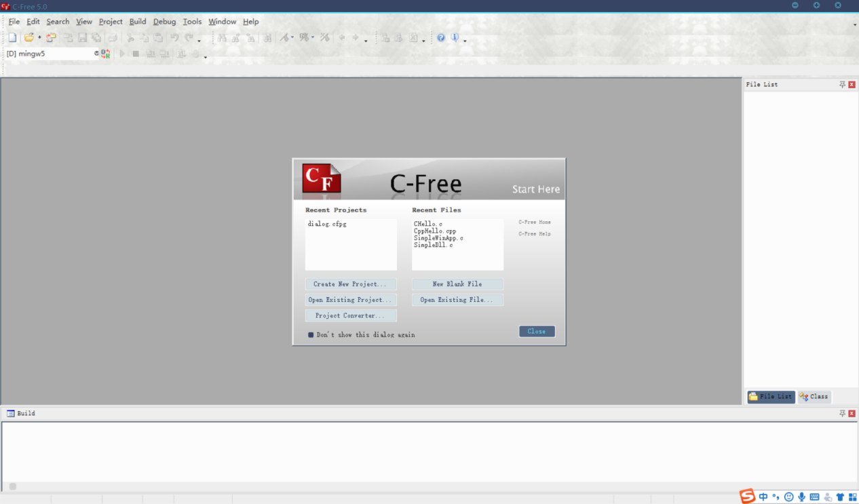The image size is (859, 504).
Task: Follow the C-Free Home link
Action: click(x=535, y=222)
